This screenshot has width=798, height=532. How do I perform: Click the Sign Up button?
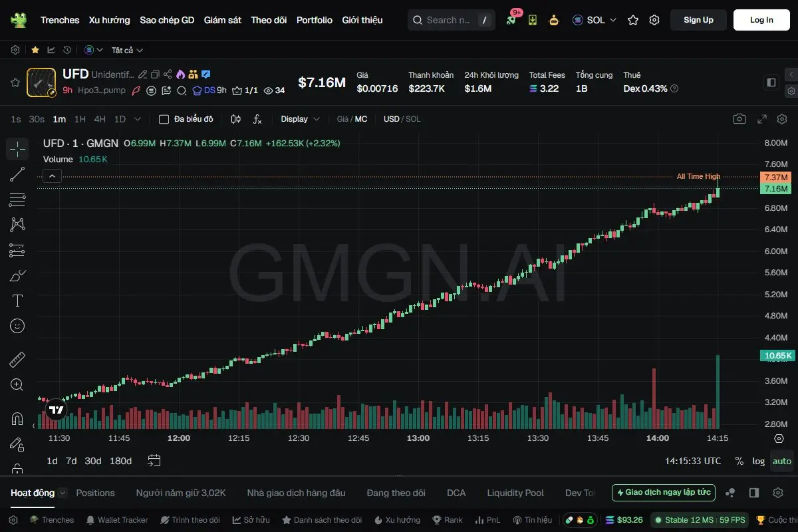tap(698, 20)
